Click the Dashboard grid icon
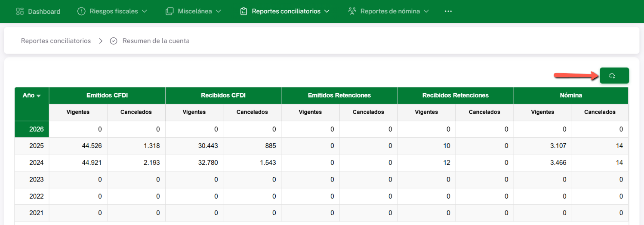This screenshot has height=225, width=644. point(20,11)
